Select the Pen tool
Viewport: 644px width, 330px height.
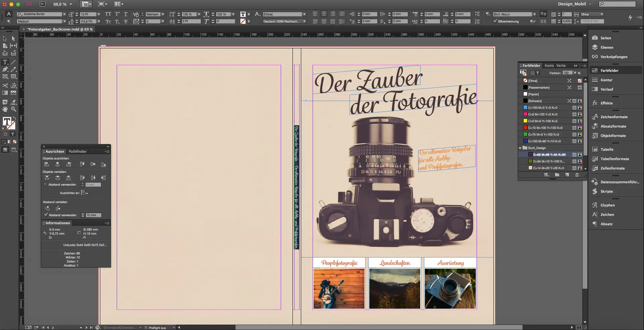click(x=5, y=69)
